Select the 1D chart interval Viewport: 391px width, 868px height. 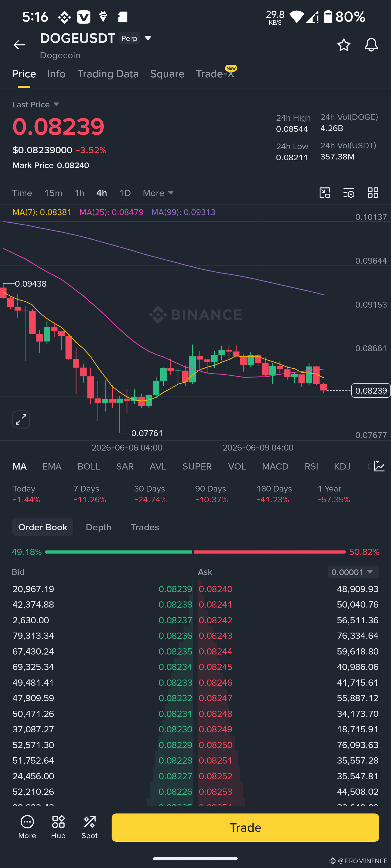pos(125,193)
